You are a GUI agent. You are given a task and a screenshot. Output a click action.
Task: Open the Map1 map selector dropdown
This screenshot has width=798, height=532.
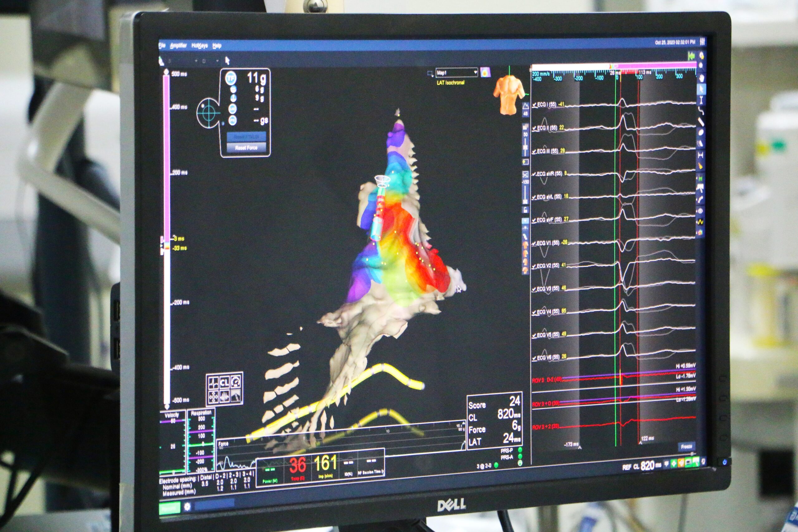pyautogui.click(x=457, y=72)
